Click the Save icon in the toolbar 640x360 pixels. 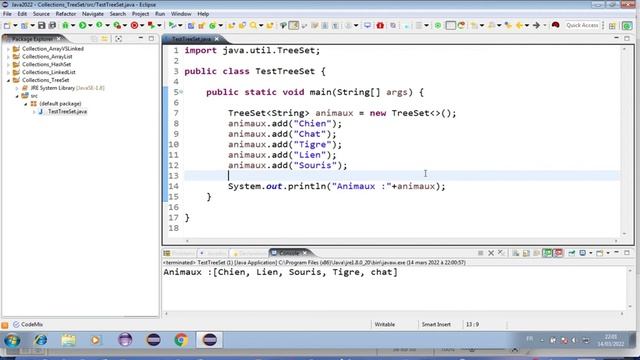42,25
